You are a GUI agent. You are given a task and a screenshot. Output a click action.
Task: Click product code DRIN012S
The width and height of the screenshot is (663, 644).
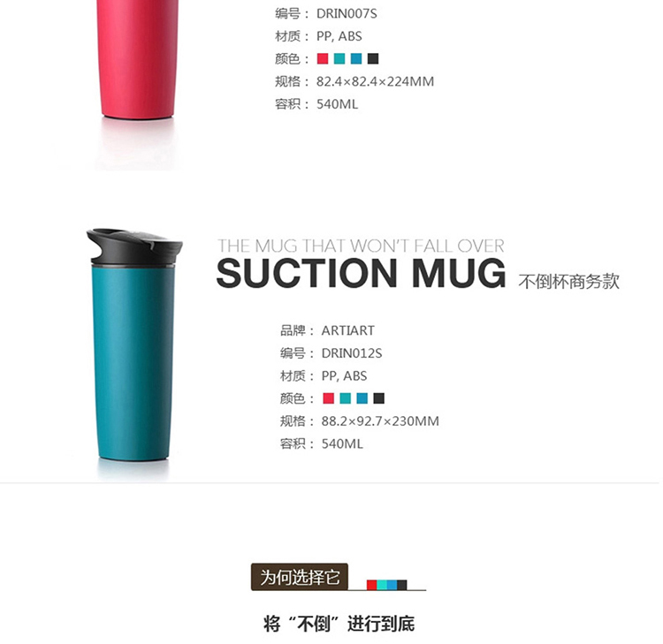tap(352, 353)
